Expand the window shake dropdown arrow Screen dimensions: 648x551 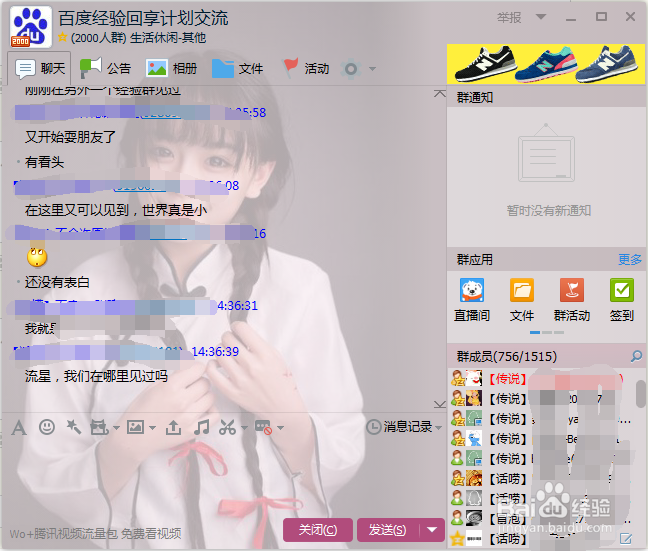tap(116, 428)
